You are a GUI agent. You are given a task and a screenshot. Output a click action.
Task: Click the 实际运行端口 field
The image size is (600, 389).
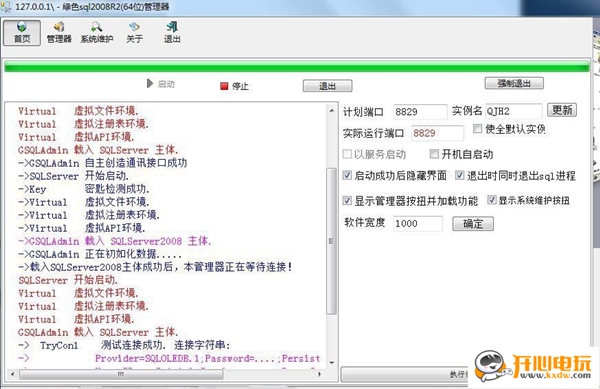(x=437, y=133)
